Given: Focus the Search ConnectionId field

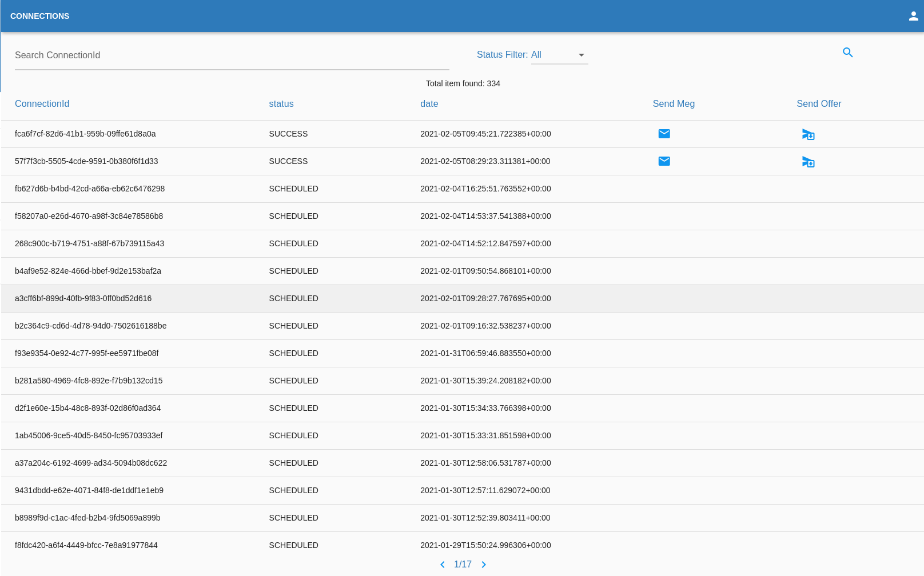Looking at the screenshot, I should (x=232, y=55).
